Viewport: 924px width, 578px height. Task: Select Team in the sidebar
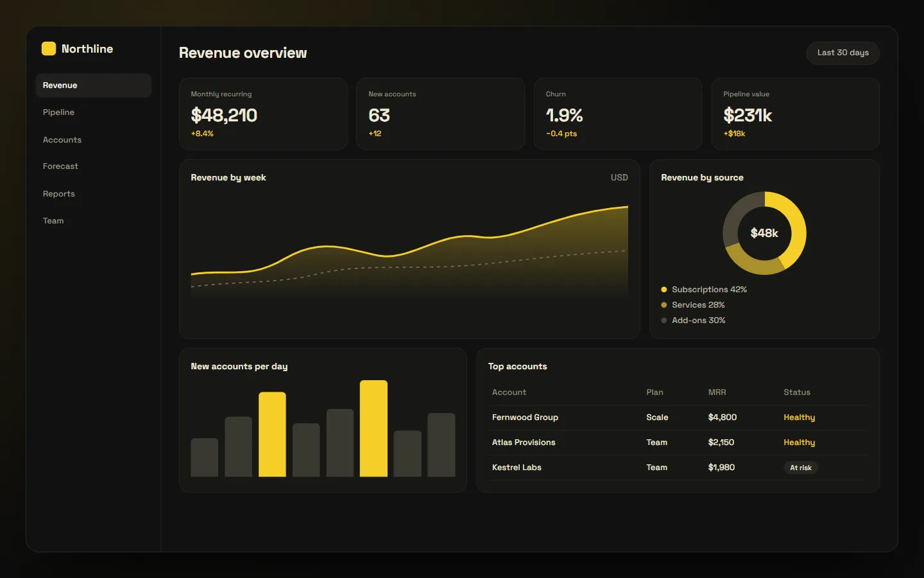click(x=93, y=221)
